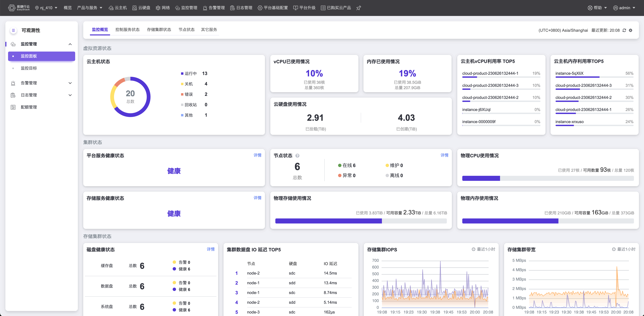This screenshot has height=316, width=644.
Task: Toggle the 关机 legend entry
Action: coord(188,84)
